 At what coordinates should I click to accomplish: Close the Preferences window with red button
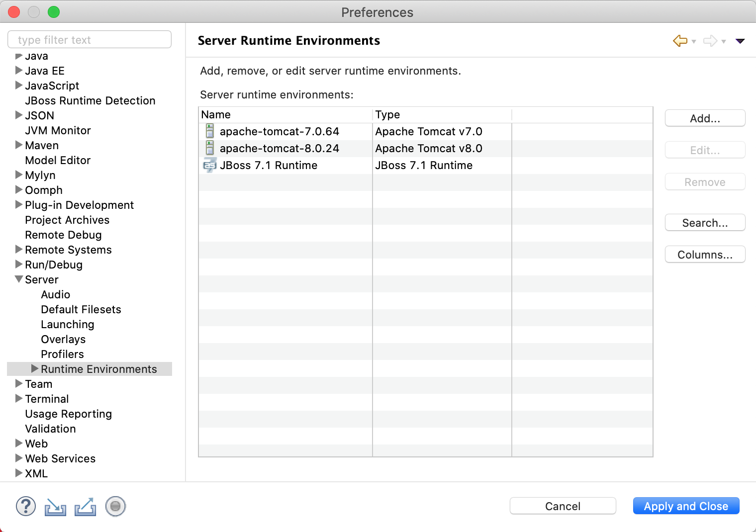tap(14, 12)
